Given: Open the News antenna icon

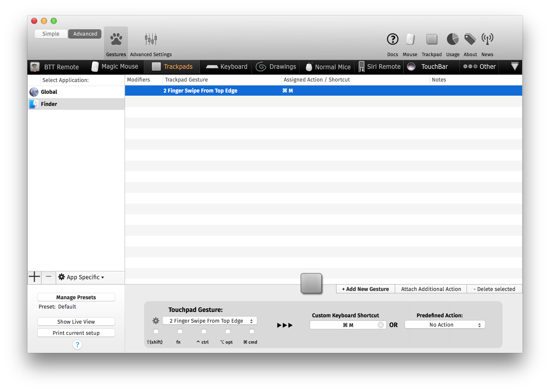Looking at the screenshot, I should [x=487, y=39].
